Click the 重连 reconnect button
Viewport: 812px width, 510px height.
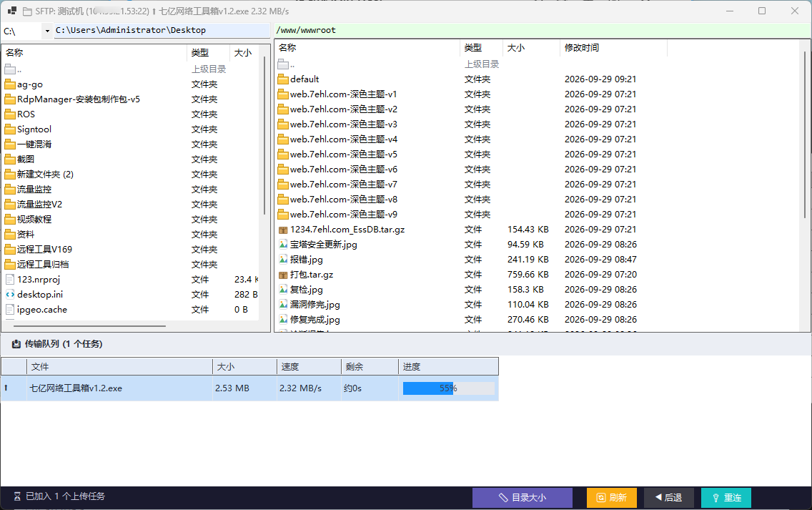click(726, 498)
